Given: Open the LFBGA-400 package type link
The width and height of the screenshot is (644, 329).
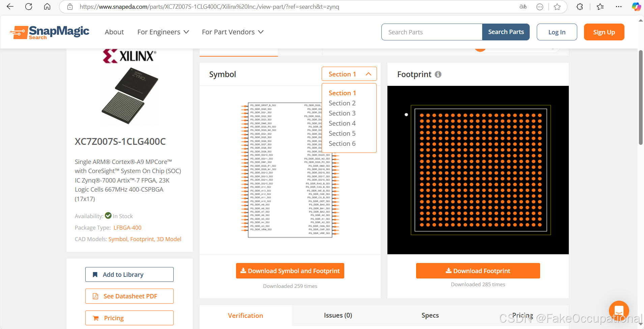Looking at the screenshot, I should 127,228.
